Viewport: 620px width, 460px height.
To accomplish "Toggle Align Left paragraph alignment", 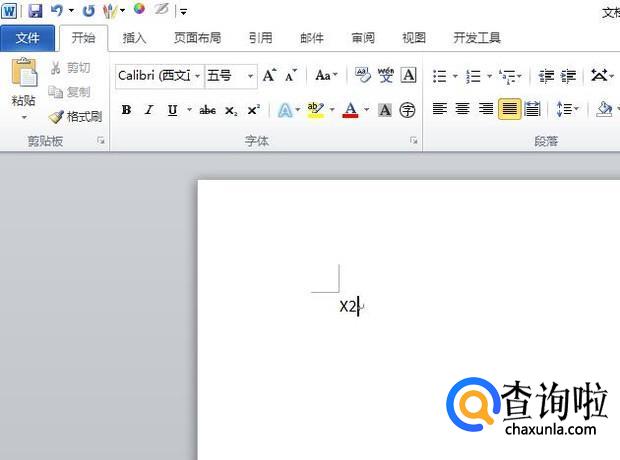I will (440, 109).
